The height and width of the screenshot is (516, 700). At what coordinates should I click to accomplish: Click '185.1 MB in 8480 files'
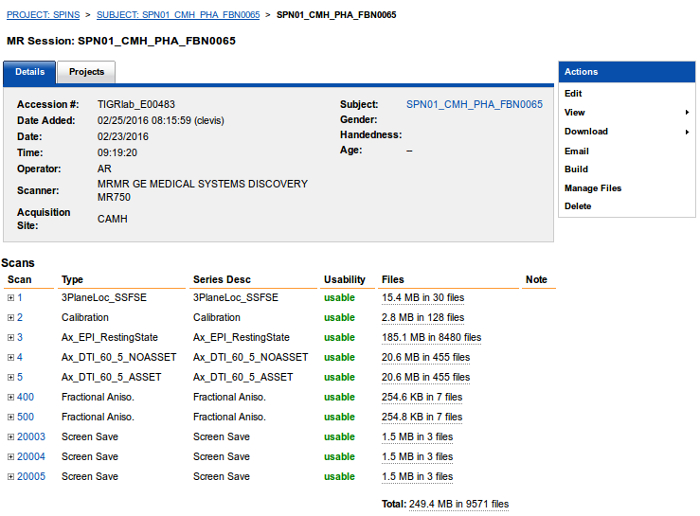tap(431, 337)
